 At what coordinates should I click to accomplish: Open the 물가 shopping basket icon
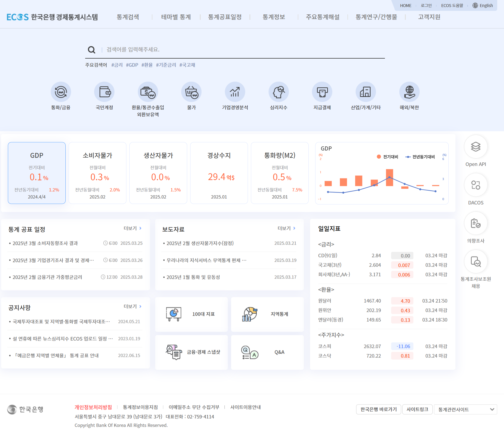pos(191,92)
